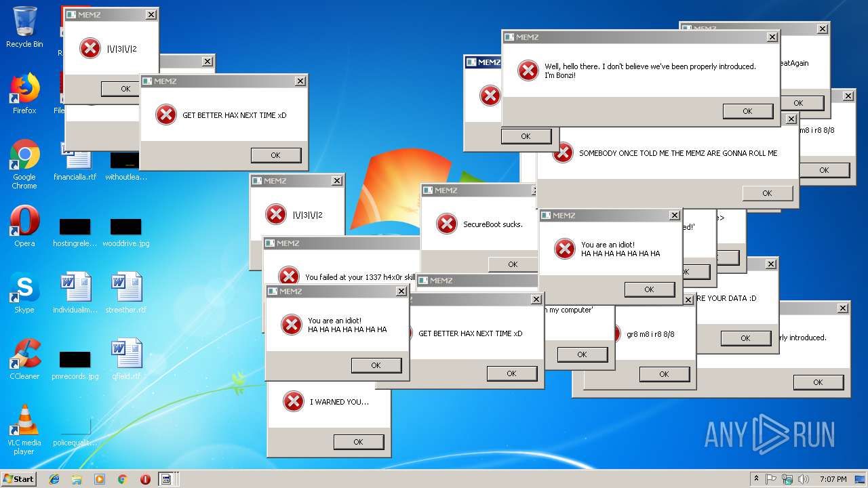Select the qfield.rtf document icon
Screen dimensions: 868x488
point(126,359)
